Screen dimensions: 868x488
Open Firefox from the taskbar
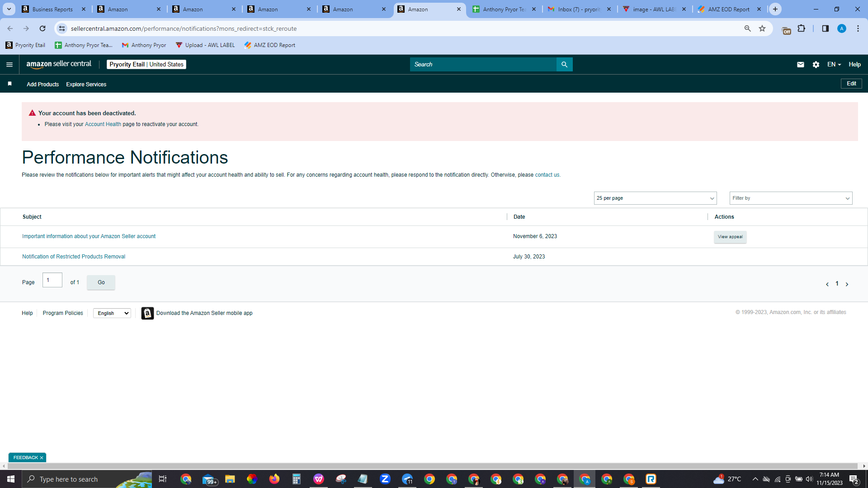pos(274,479)
